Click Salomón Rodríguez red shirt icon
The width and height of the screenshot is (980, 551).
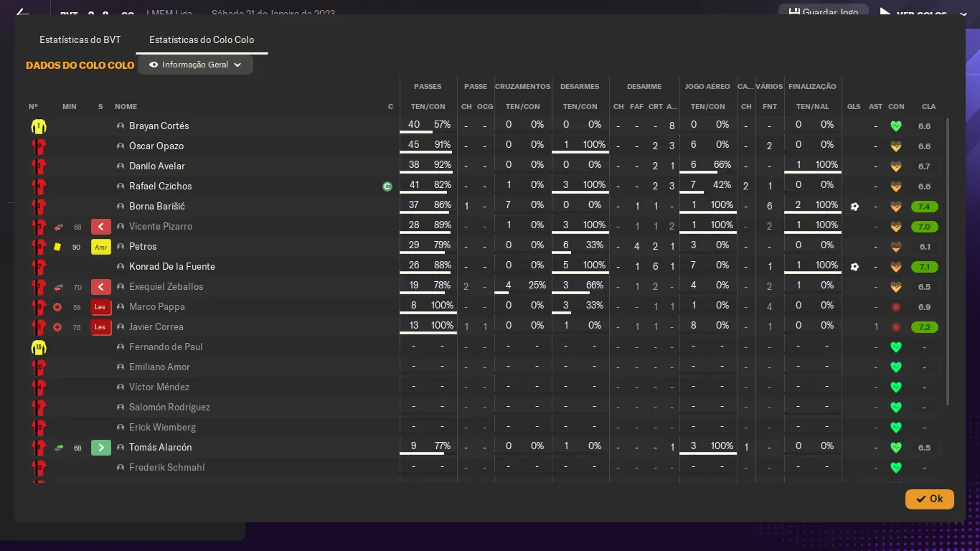(x=38, y=408)
